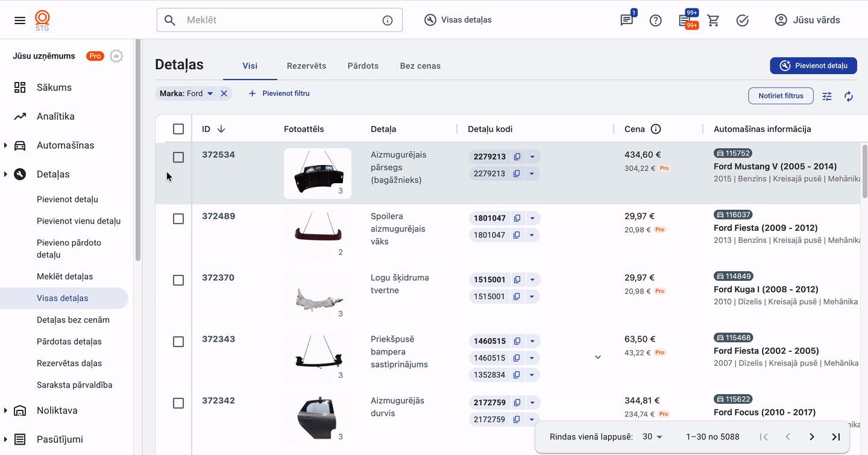This screenshot has width=868, height=455.
Task: Copy the first code 2172759 of part 372342
Action: point(517,403)
